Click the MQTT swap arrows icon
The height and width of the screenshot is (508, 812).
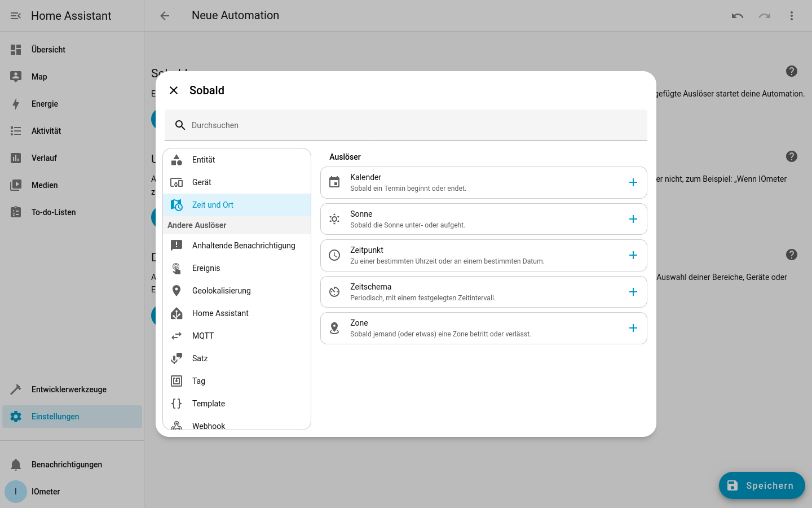[x=176, y=336]
